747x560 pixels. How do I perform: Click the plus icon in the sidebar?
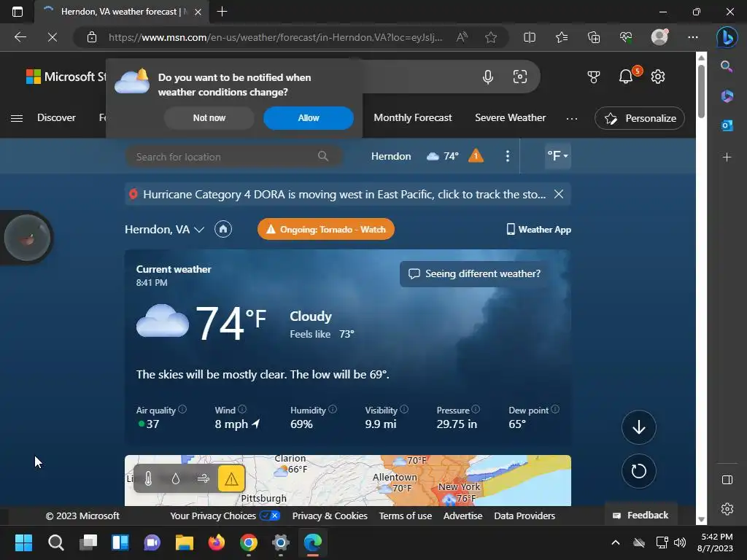point(727,157)
